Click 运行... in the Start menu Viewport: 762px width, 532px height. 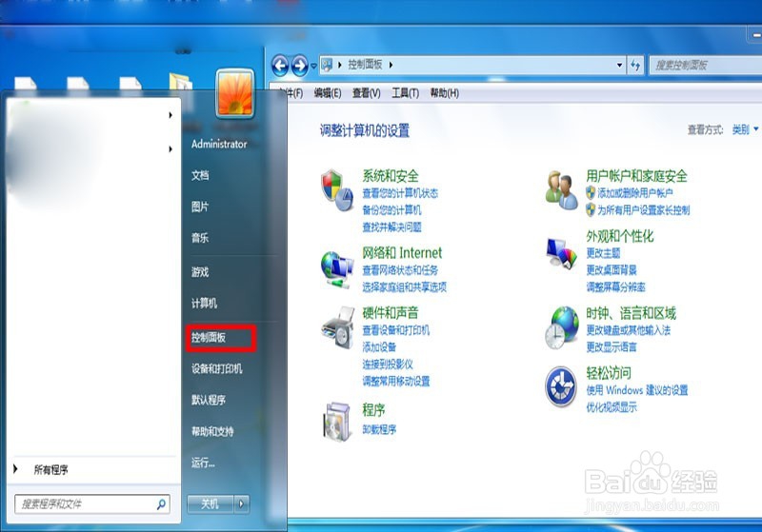[x=203, y=463]
